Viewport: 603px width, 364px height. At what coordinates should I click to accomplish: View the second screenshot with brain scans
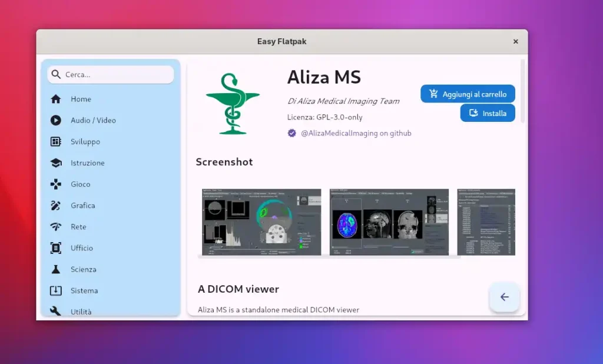point(389,222)
